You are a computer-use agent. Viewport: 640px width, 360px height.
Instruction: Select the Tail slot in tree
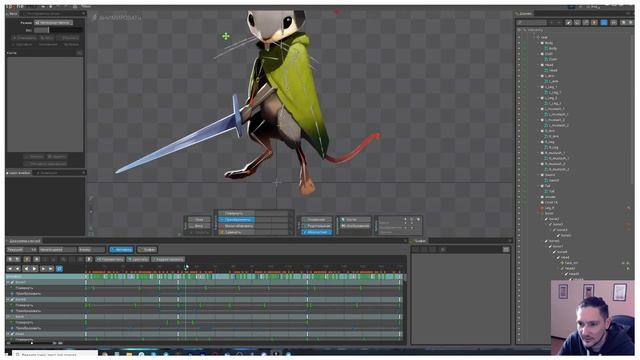pos(547,186)
